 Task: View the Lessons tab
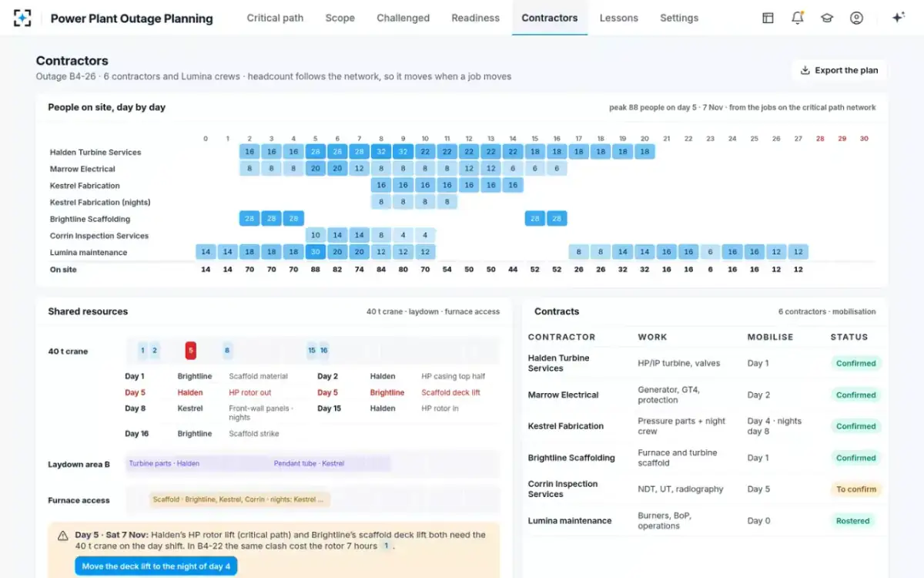click(619, 18)
